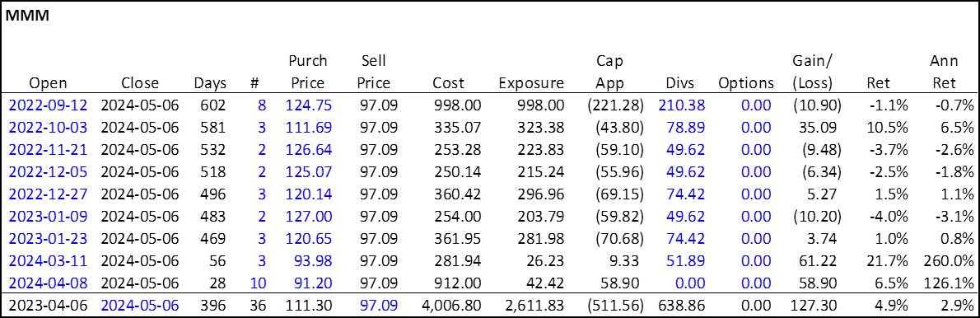Click purchase price 91.20
Screen dimensions: 980x318
click(312, 283)
